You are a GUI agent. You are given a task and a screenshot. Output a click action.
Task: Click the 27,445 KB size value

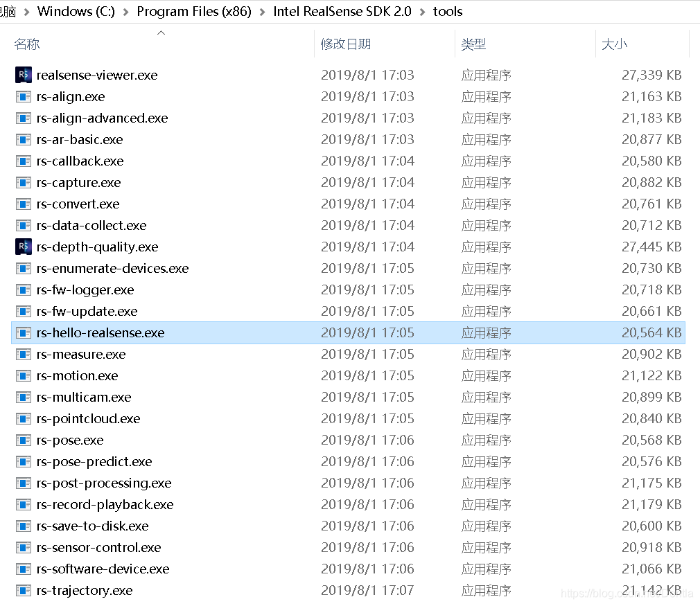651,247
